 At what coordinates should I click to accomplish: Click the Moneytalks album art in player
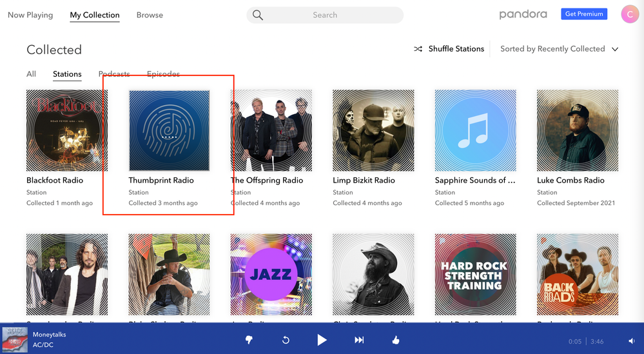pyautogui.click(x=14, y=339)
